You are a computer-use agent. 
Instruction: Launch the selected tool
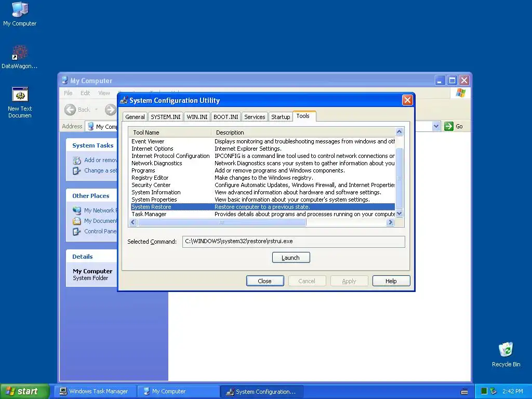click(291, 258)
